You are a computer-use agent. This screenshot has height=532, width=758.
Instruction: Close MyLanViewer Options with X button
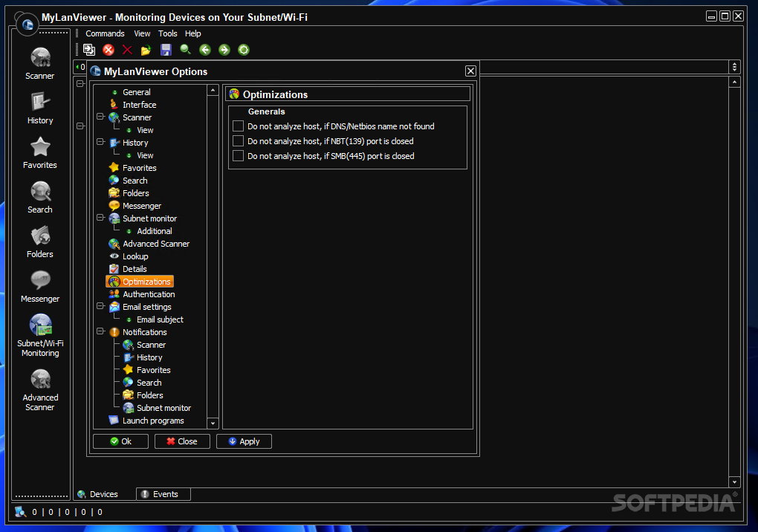470,71
